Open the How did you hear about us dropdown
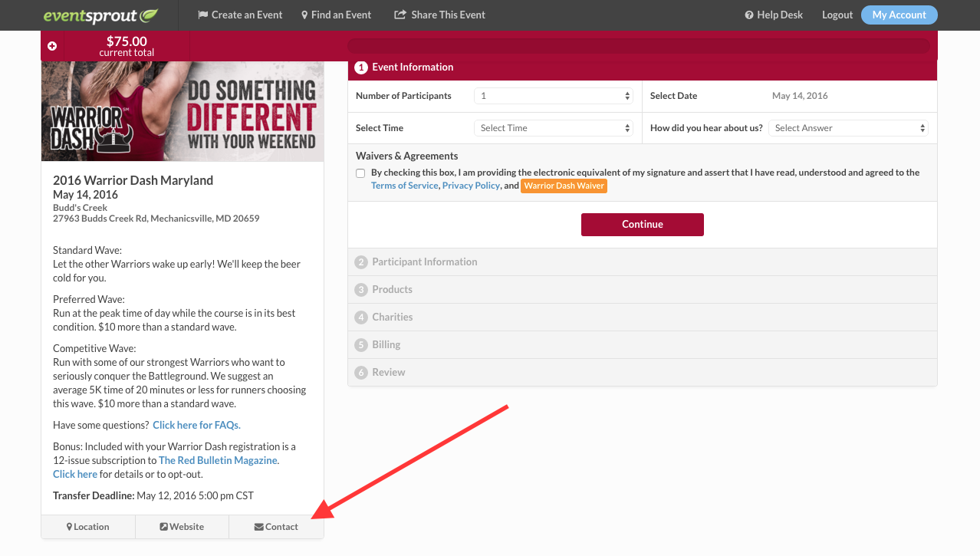The image size is (980, 556). pyautogui.click(x=849, y=128)
